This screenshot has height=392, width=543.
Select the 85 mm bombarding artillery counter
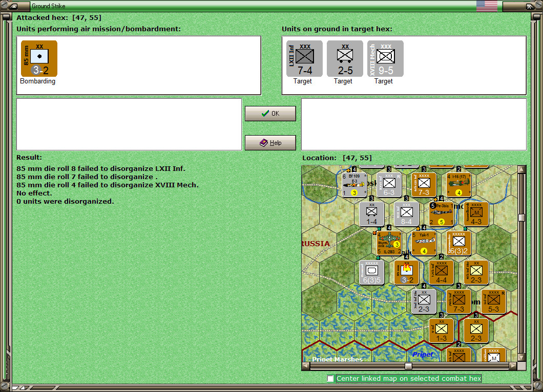[39, 58]
